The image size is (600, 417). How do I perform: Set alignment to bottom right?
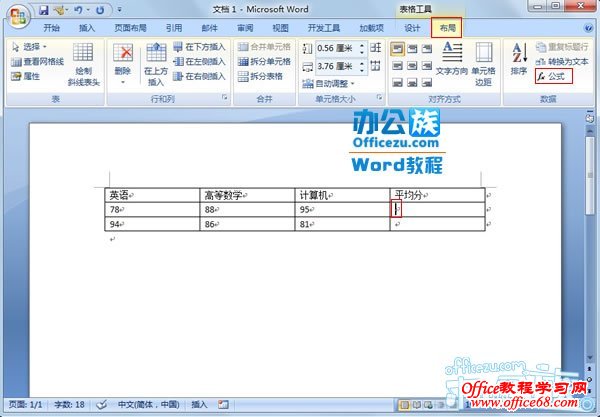tap(427, 82)
